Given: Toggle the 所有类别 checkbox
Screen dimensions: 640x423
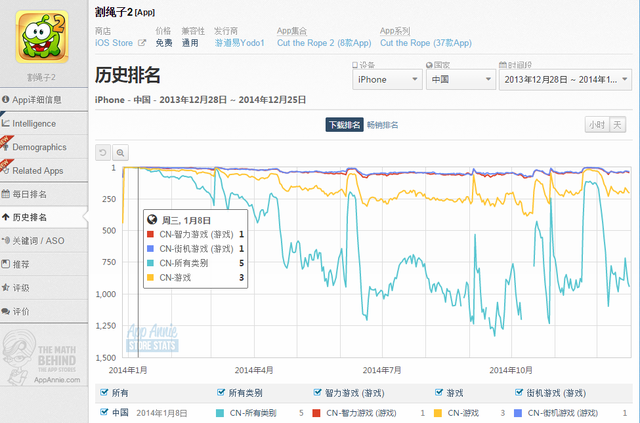Looking at the screenshot, I should (221, 392).
